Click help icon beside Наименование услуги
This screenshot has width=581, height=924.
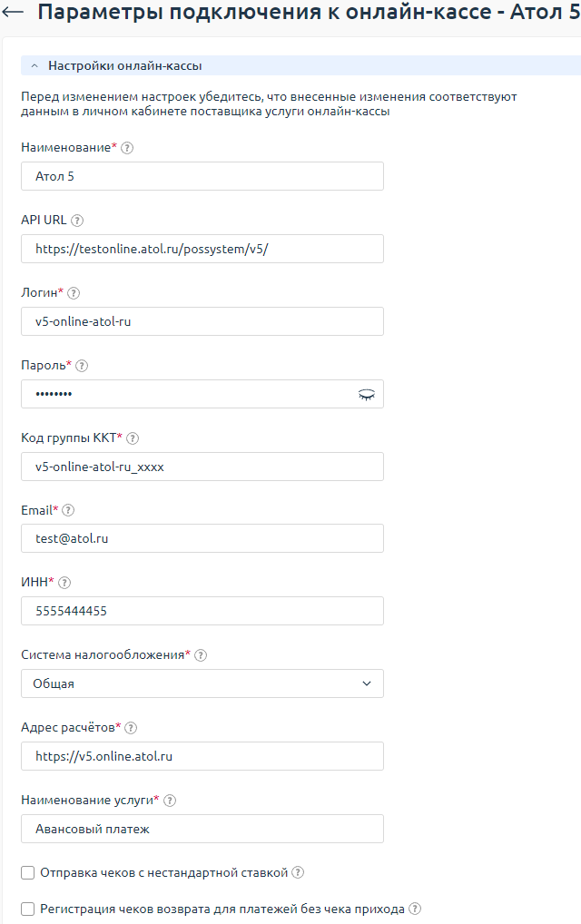coord(170,801)
